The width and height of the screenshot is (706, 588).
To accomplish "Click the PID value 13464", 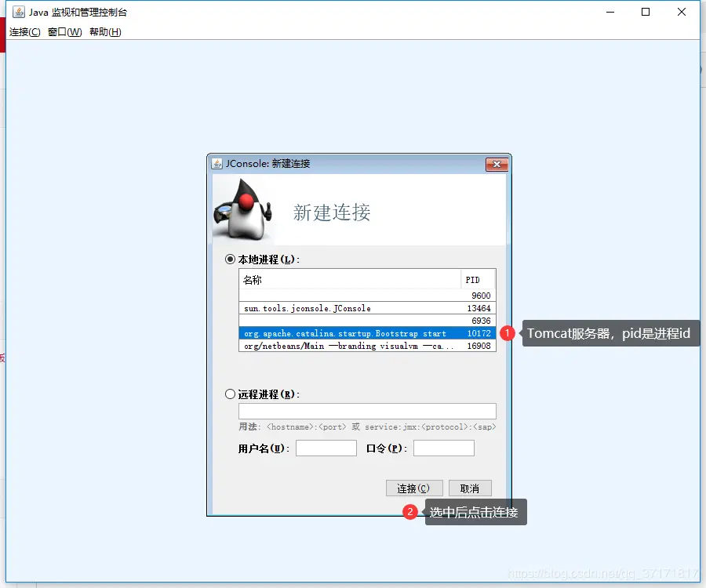I will (479, 308).
